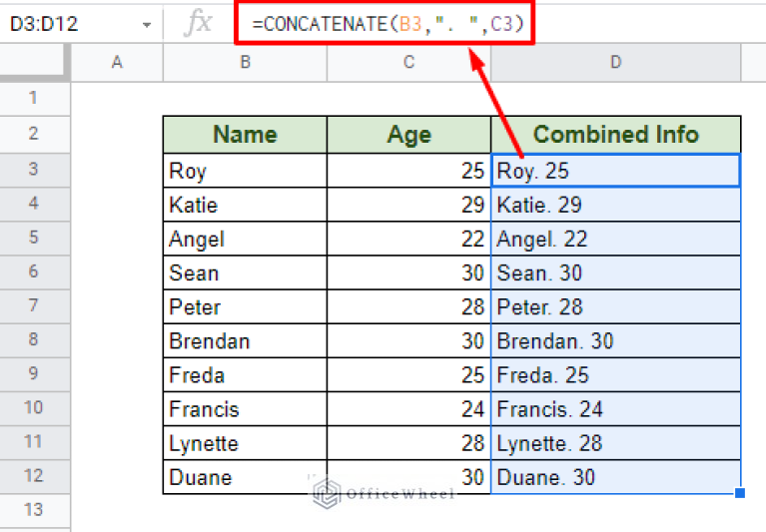
Task: Select row 7 header
Action: point(33,305)
